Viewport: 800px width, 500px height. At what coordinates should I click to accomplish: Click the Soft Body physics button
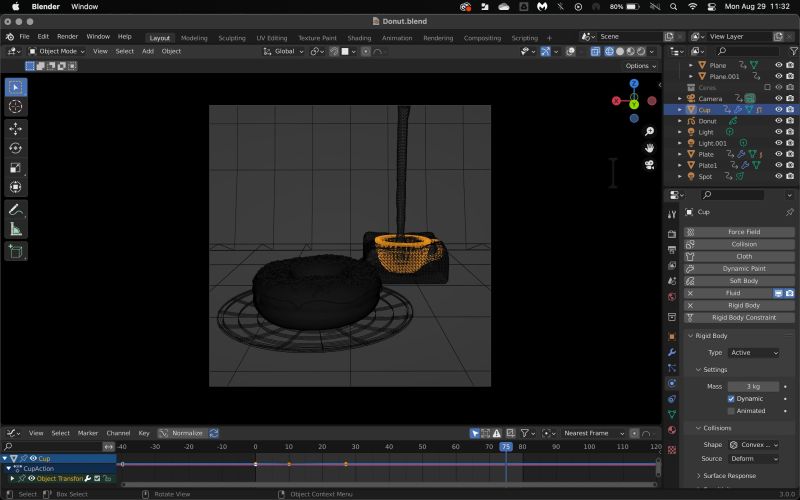(743, 281)
